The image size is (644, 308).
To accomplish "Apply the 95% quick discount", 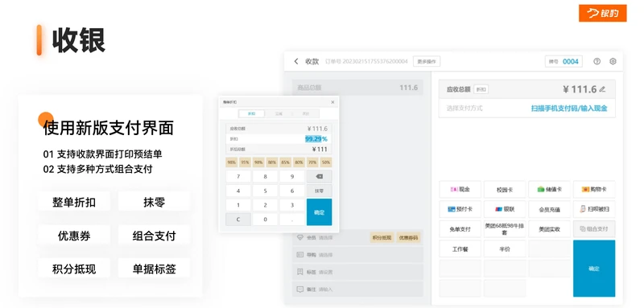I will pyautogui.click(x=246, y=162).
